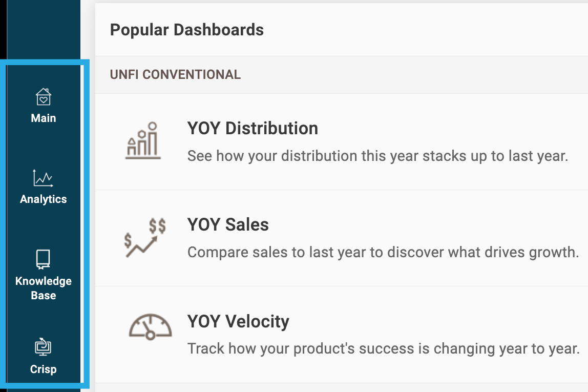The height and width of the screenshot is (392, 588).
Task: Click the UNFI CONVENTIONAL section header
Action: pos(175,75)
